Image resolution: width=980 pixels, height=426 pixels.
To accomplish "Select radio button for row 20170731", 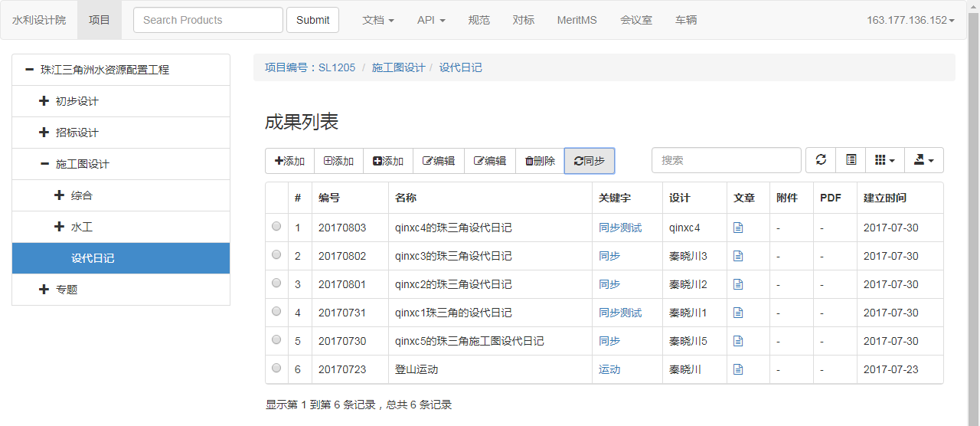I will point(276,312).
